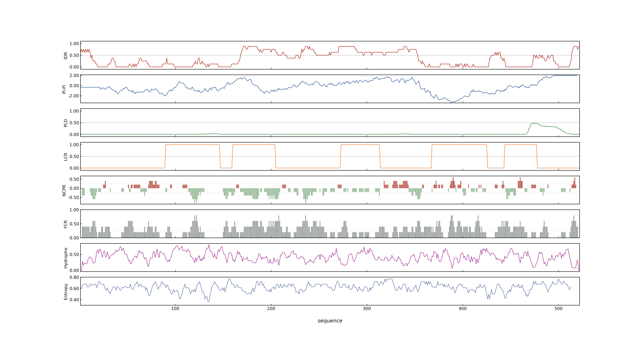The width and height of the screenshot is (644, 343).
Task: Click the 0.80 tick of the Entropy panel
Action: click(74, 277)
